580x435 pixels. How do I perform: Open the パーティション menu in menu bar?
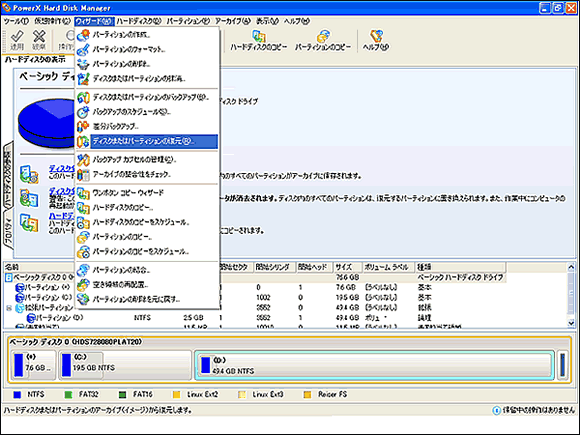click(x=188, y=21)
